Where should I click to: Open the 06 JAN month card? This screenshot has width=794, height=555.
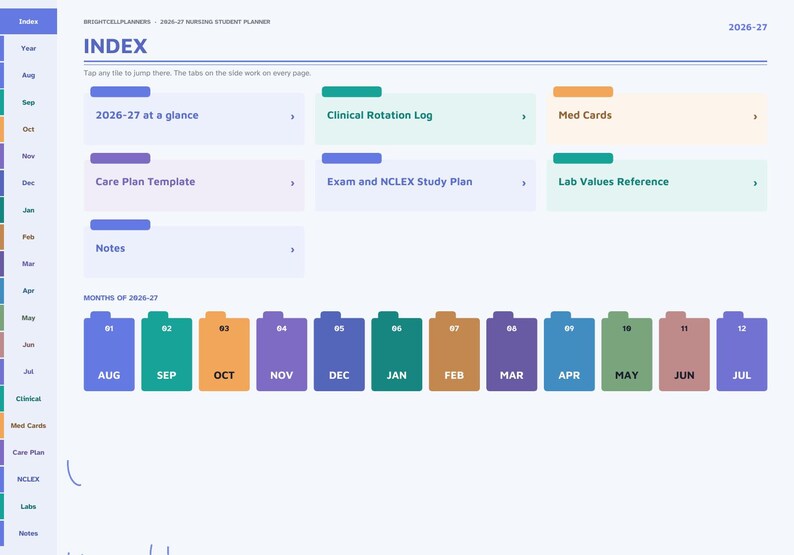click(396, 353)
